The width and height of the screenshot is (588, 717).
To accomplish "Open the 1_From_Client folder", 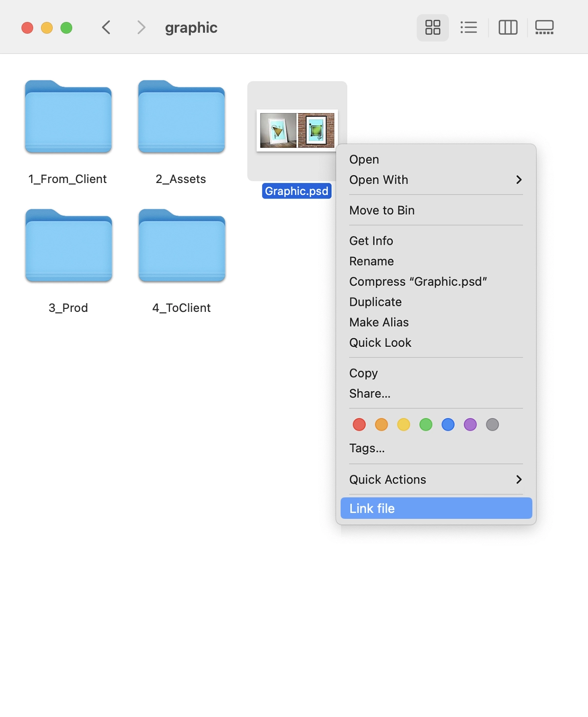I will click(x=68, y=117).
